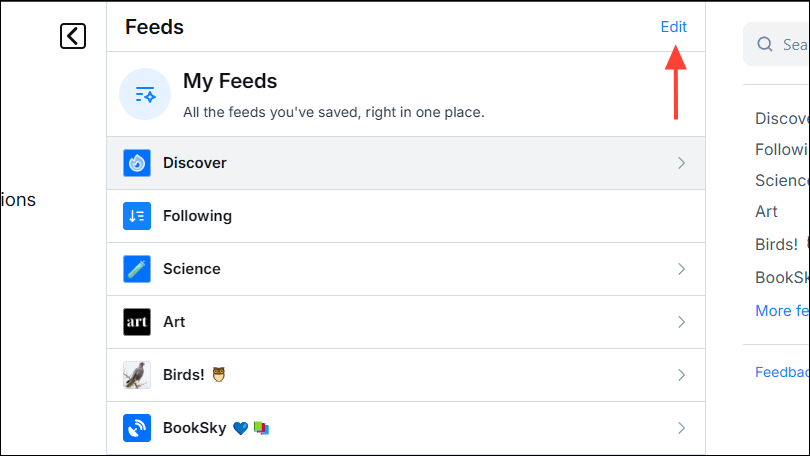Focus the search input field
Screen dimensions: 810x456
[793, 44]
